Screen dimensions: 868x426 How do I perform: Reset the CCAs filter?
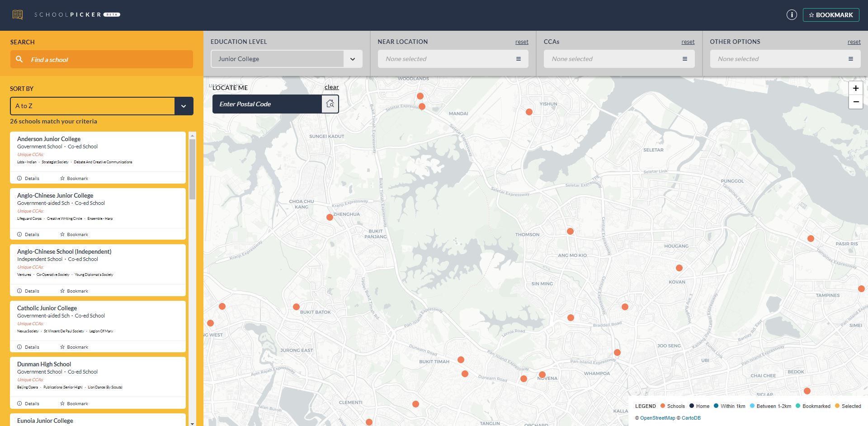[688, 42]
